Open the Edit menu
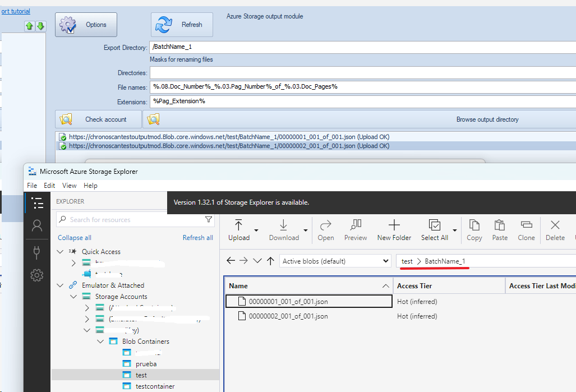The height and width of the screenshot is (392, 576). tap(49, 186)
